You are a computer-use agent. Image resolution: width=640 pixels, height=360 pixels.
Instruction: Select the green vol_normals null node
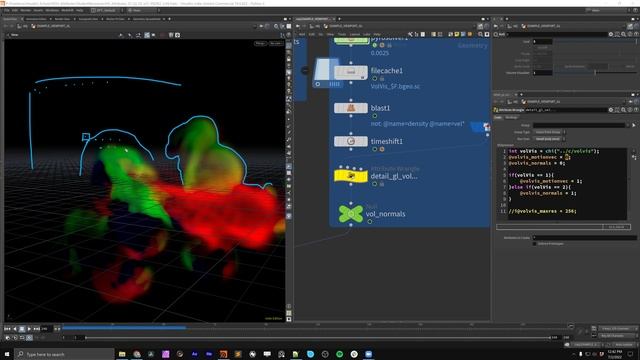351,213
